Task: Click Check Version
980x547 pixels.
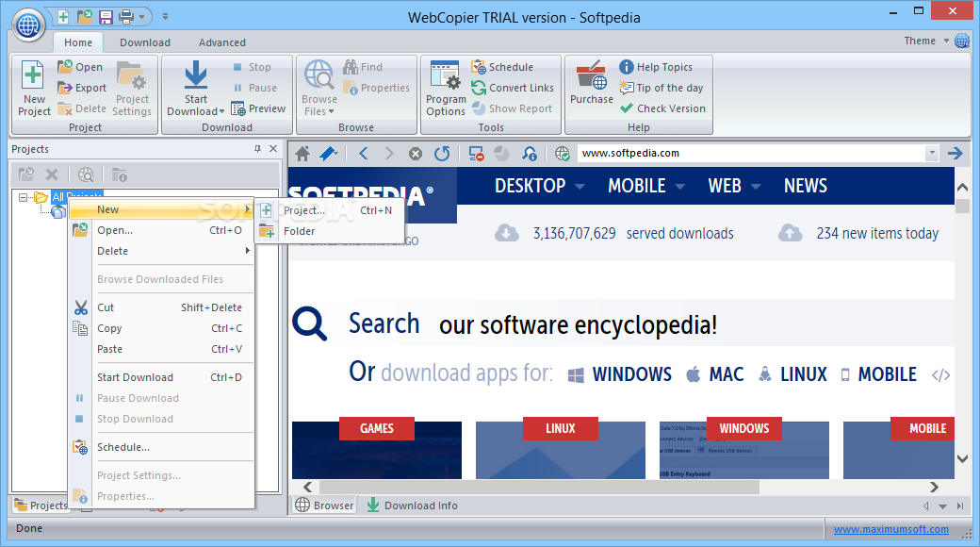Action: pyautogui.click(x=662, y=108)
